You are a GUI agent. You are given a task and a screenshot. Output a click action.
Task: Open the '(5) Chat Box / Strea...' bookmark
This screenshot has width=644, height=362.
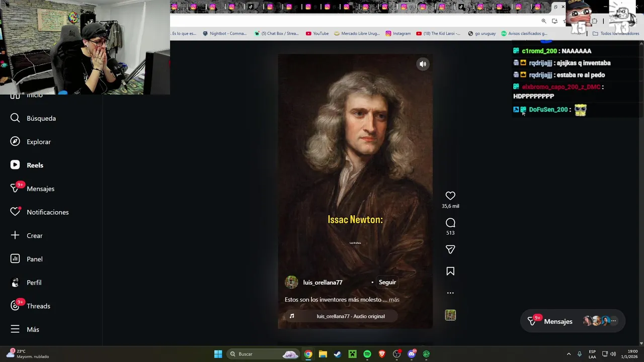(276, 34)
